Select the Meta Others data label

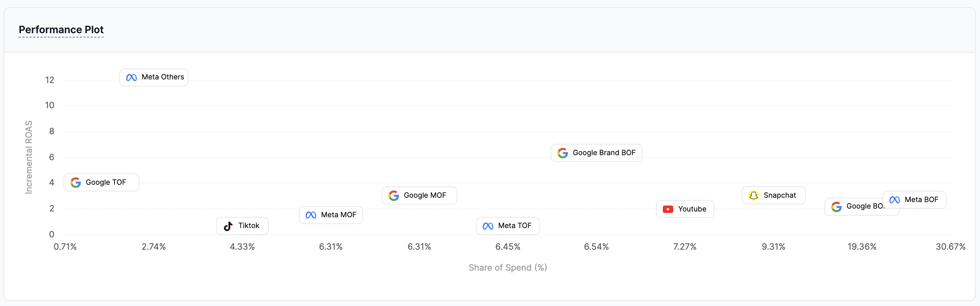pyautogui.click(x=154, y=78)
